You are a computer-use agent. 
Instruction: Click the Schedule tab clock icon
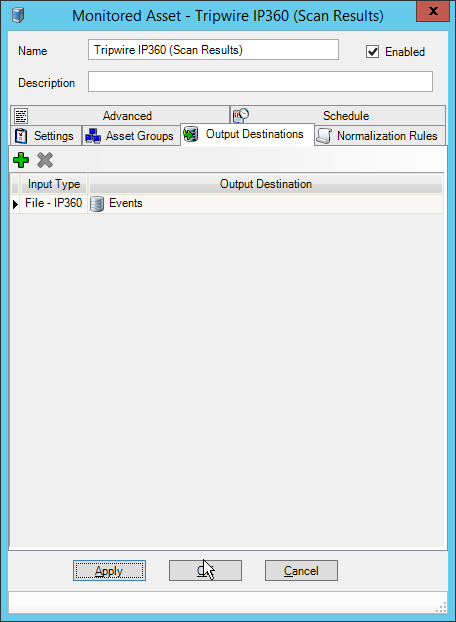pyautogui.click(x=241, y=115)
